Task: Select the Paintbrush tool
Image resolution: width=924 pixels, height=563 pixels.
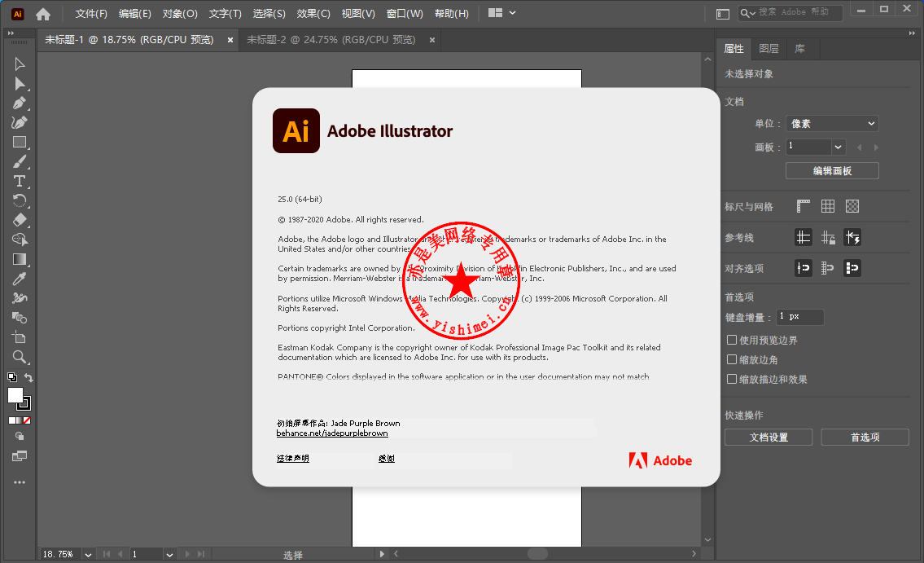Action: click(x=20, y=161)
